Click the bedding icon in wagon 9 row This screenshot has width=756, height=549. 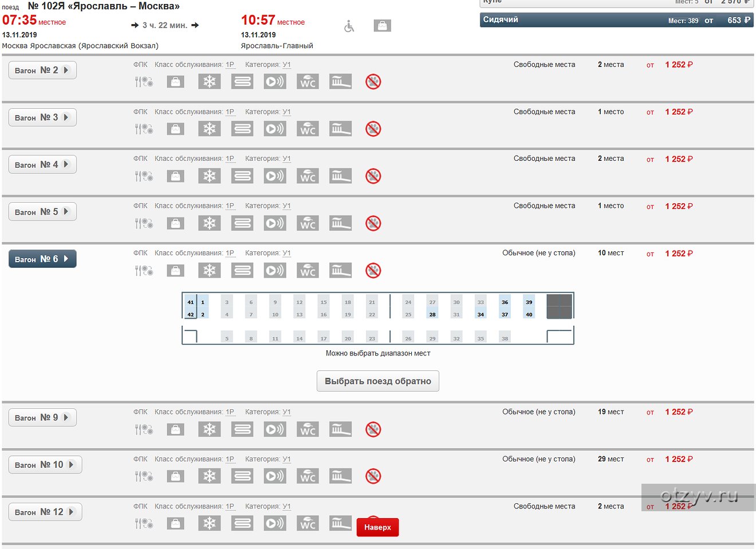[x=242, y=429]
